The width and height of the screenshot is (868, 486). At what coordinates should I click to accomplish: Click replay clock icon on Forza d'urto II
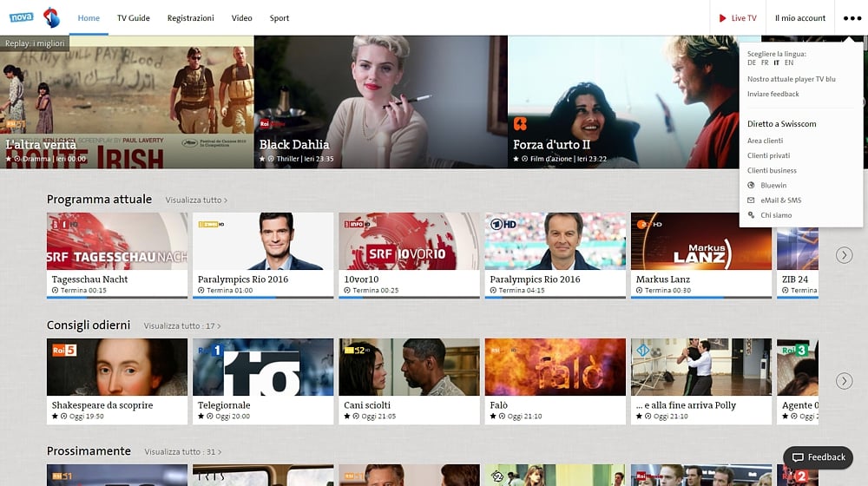pos(524,159)
